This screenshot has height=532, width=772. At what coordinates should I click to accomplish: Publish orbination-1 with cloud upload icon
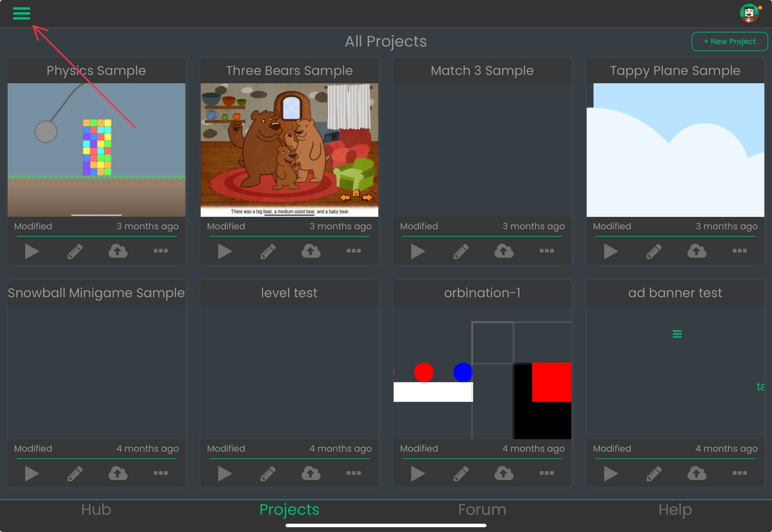504,473
